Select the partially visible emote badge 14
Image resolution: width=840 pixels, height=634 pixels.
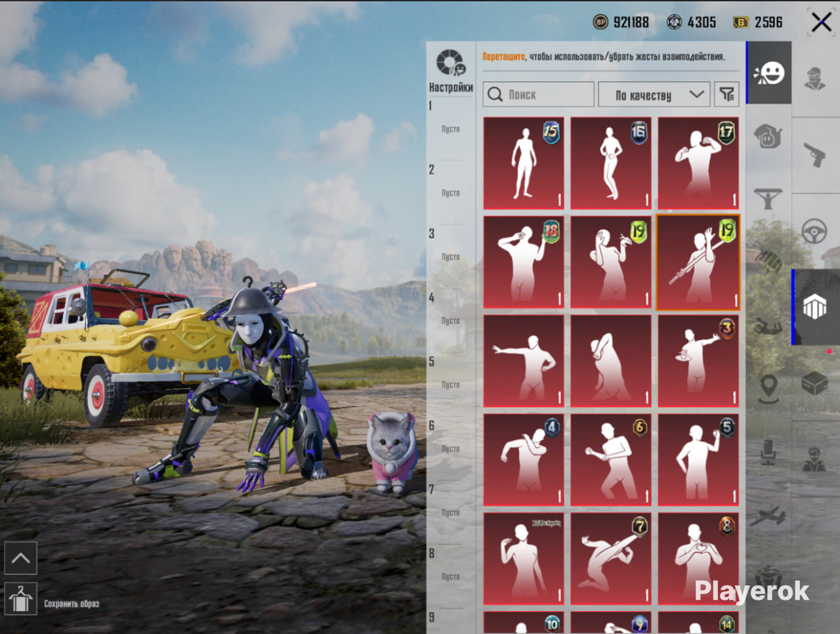tap(698, 623)
